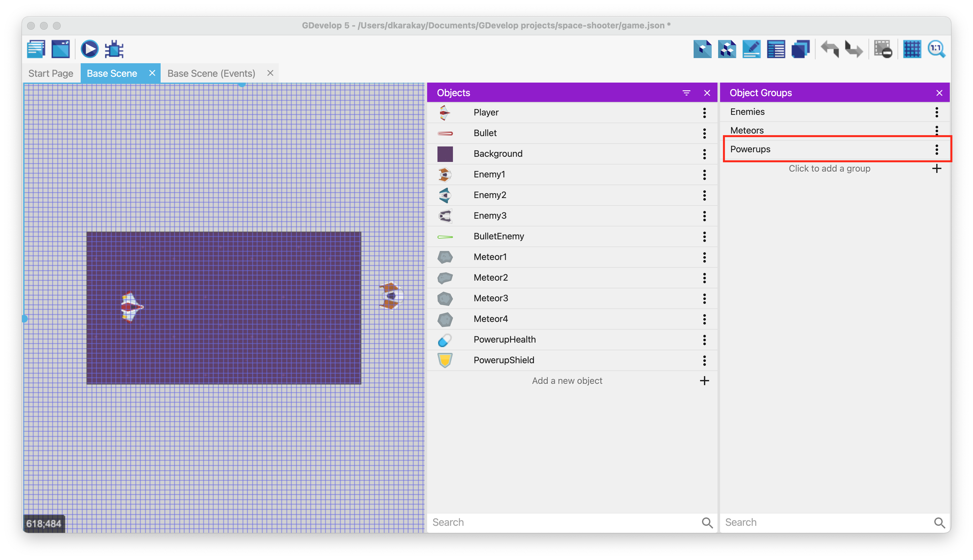Open the instances list icon

pyautogui.click(x=776, y=49)
